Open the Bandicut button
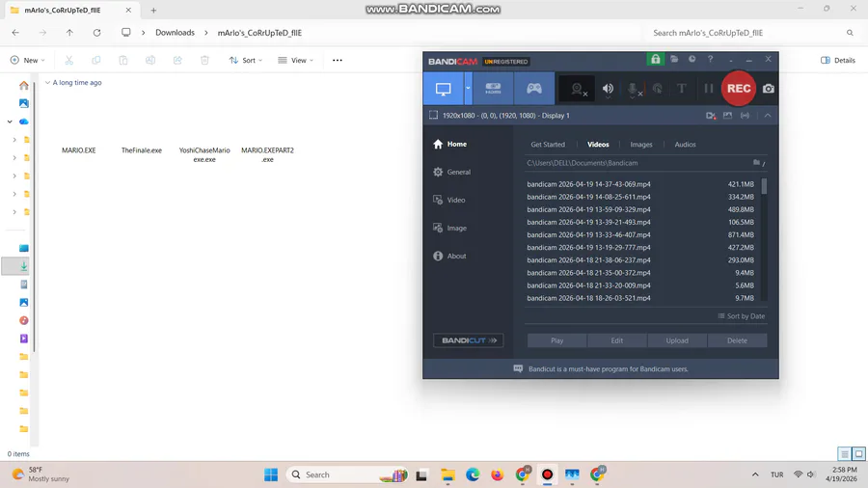This screenshot has height=488, width=868. tap(469, 340)
